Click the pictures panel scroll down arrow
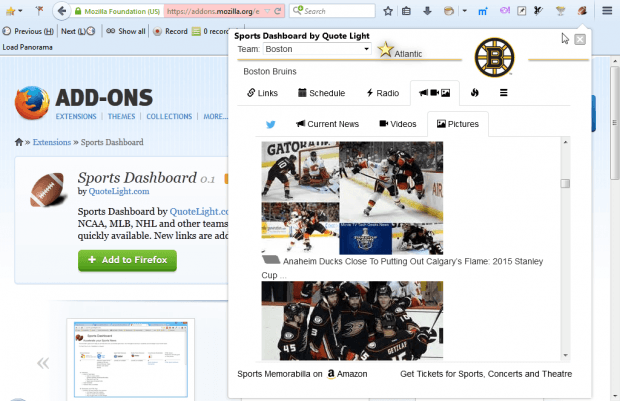The width and height of the screenshot is (620, 401). [x=565, y=356]
